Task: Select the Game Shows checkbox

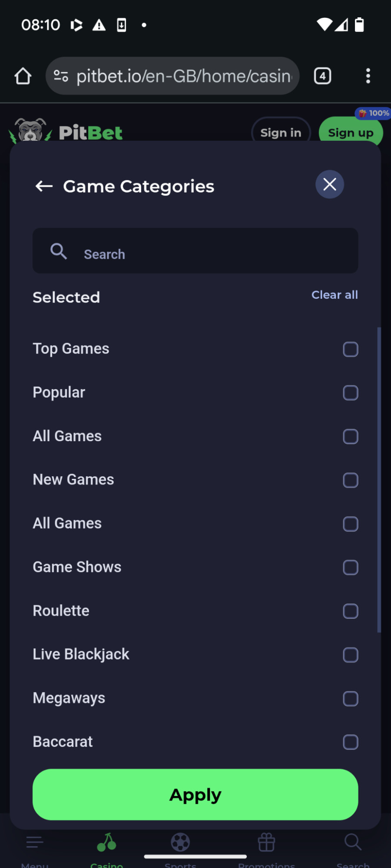Action: [x=350, y=568]
